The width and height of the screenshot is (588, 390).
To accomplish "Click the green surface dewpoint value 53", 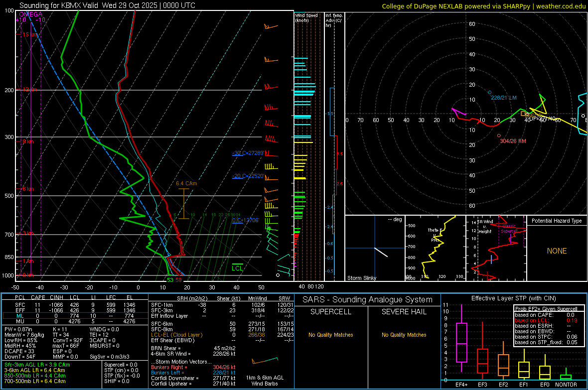I will point(170,280).
